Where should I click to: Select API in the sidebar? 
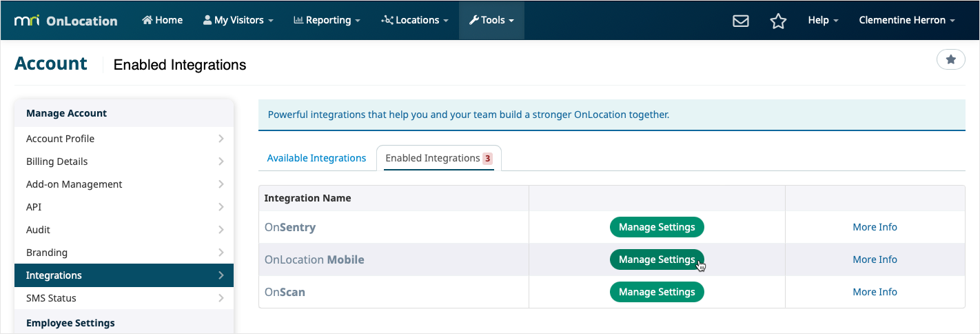coord(124,207)
